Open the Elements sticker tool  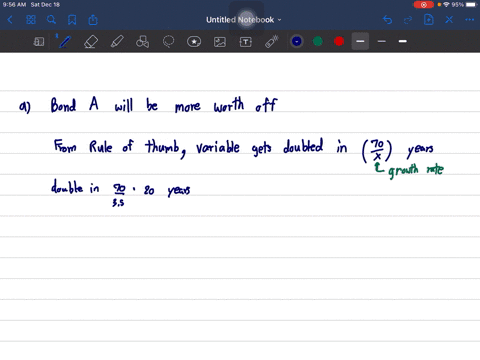pos(194,42)
